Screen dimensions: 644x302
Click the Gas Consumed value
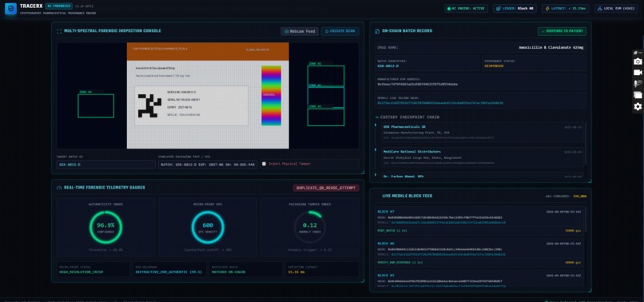pyautogui.click(x=579, y=197)
